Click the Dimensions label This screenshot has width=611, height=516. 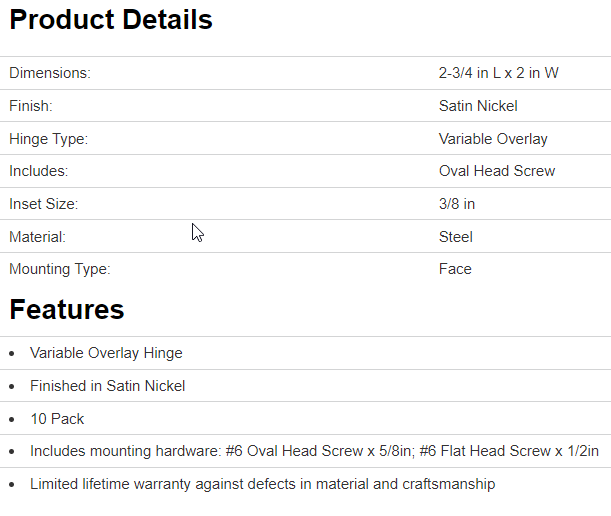pos(49,73)
